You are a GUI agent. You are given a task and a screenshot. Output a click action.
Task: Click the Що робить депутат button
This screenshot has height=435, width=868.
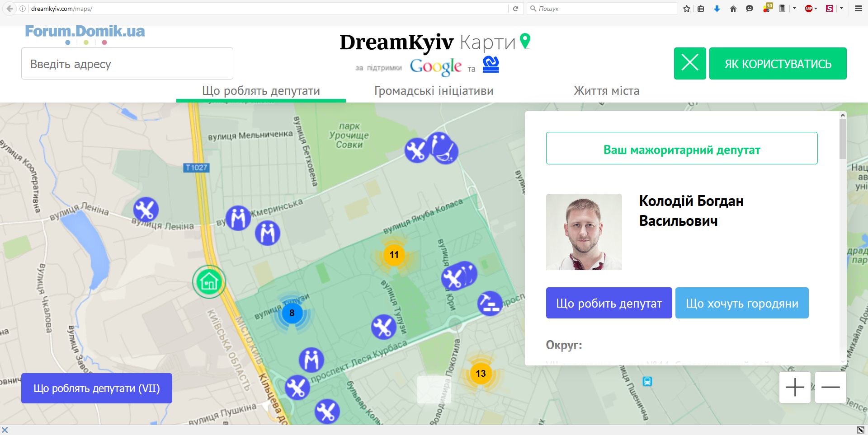(609, 303)
